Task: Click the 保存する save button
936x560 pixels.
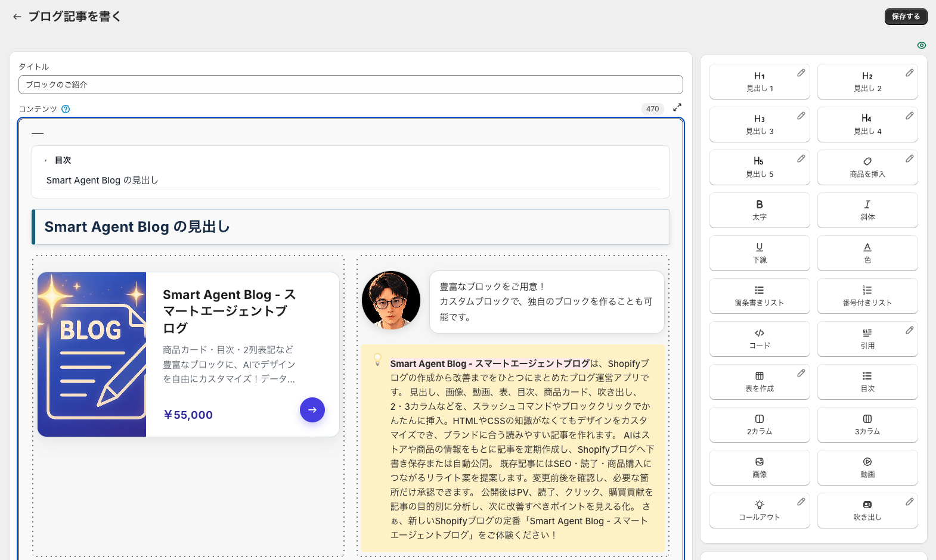Action: (906, 17)
